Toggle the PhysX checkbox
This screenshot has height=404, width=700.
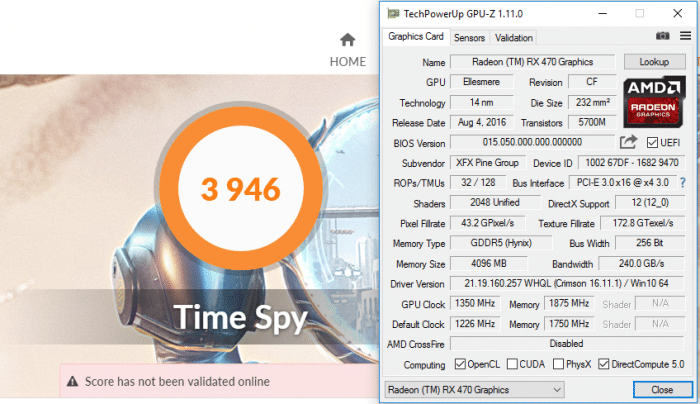click(x=558, y=364)
